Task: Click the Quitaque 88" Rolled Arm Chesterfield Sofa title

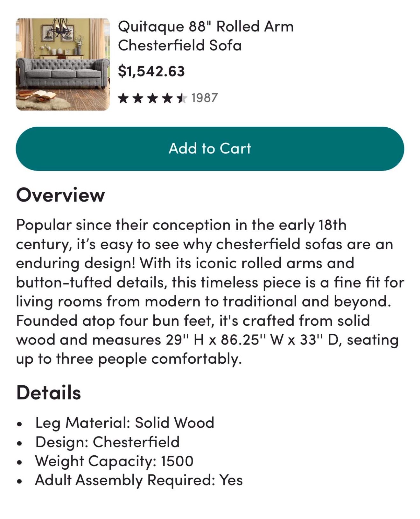Action: point(206,36)
